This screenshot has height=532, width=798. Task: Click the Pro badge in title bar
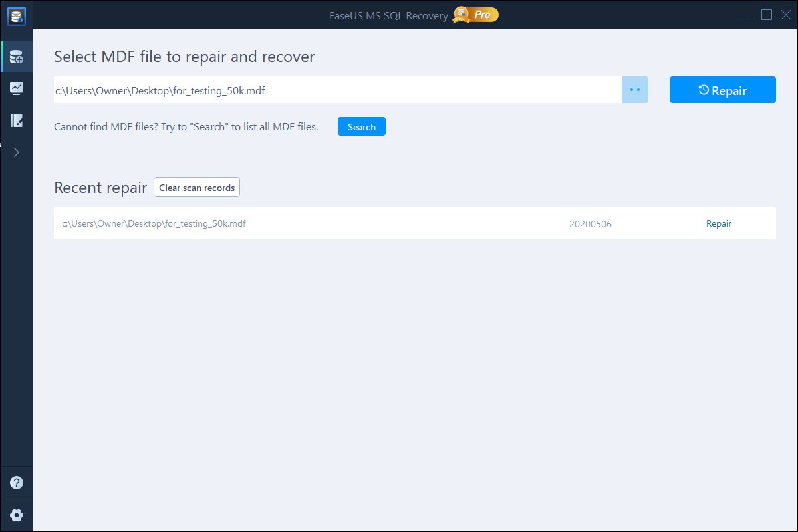click(x=476, y=14)
